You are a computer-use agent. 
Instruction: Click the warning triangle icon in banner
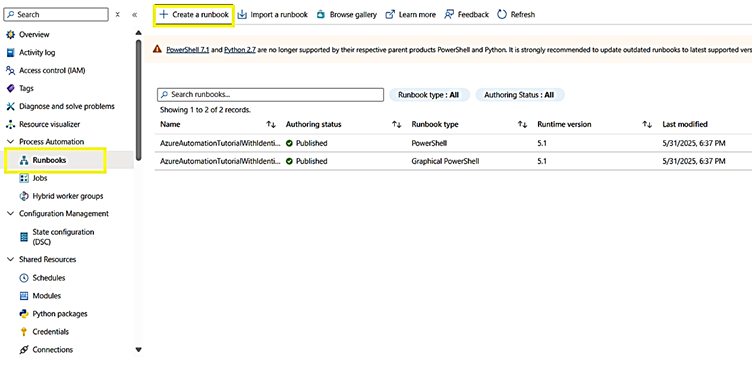157,49
